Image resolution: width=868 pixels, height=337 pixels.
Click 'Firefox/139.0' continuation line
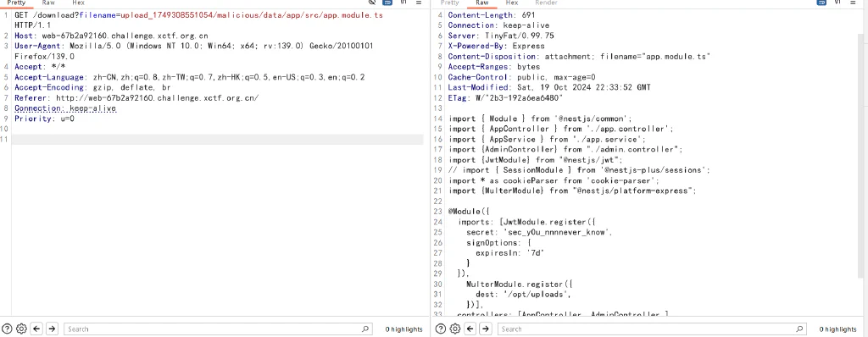click(x=44, y=57)
